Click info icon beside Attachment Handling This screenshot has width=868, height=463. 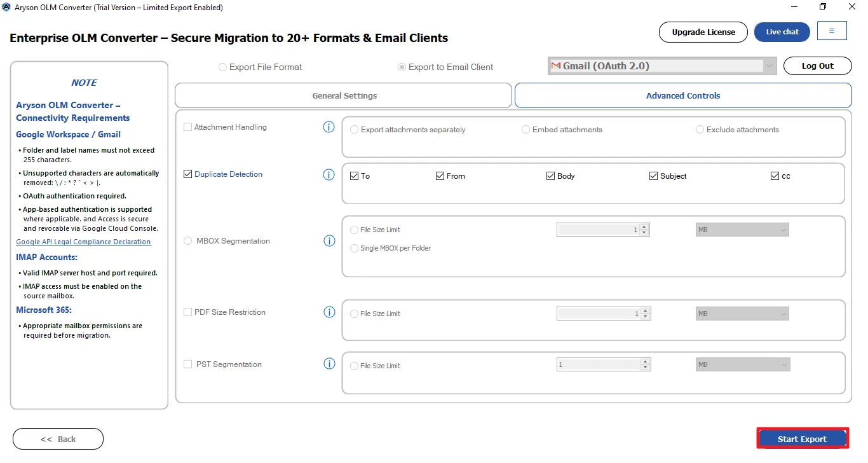(x=329, y=127)
